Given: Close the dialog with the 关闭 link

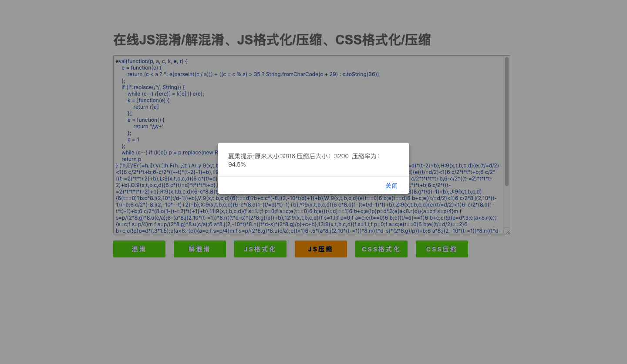Looking at the screenshot, I should click(391, 186).
